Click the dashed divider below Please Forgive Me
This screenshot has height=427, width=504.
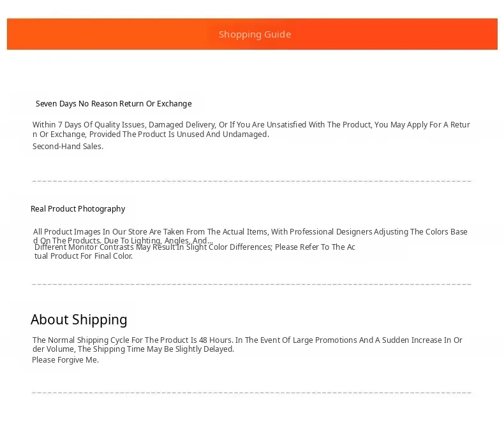[x=251, y=393]
